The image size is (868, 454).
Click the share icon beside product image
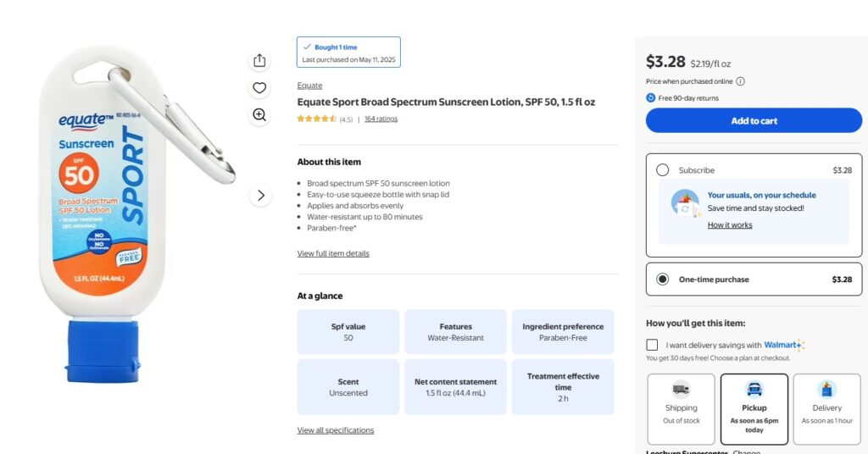[x=259, y=60]
